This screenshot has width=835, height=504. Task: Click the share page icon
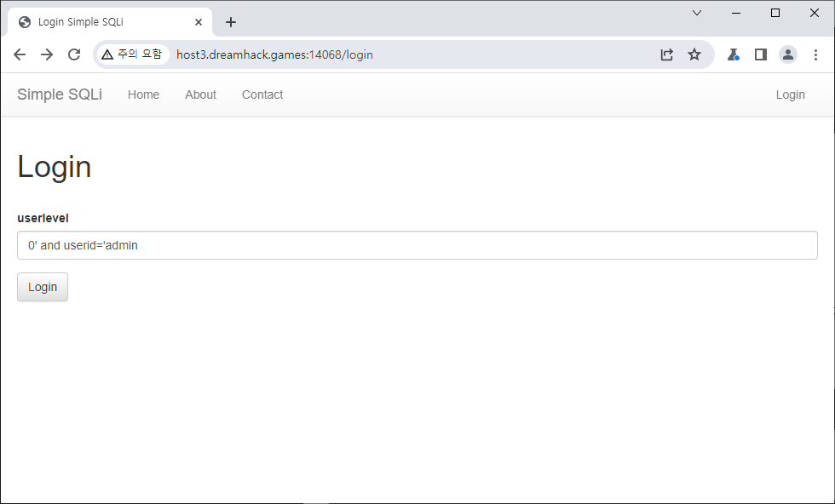click(x=667, y=54)
